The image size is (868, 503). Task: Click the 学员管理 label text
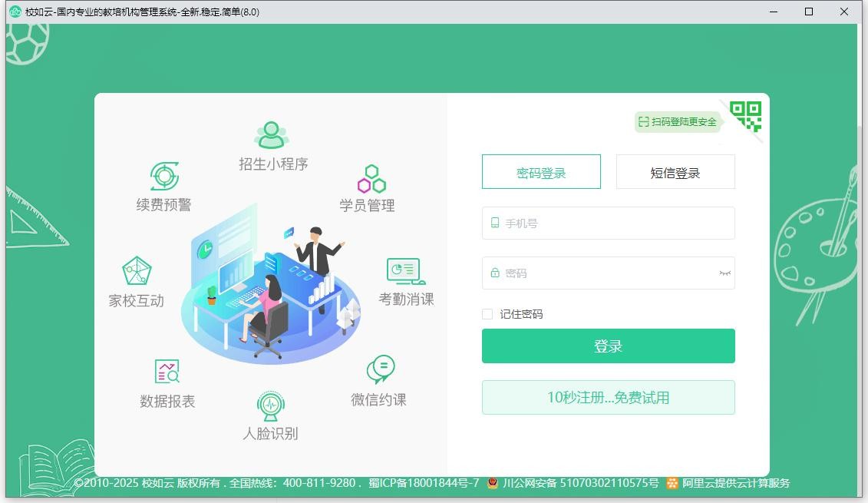[x=367, y=206]
